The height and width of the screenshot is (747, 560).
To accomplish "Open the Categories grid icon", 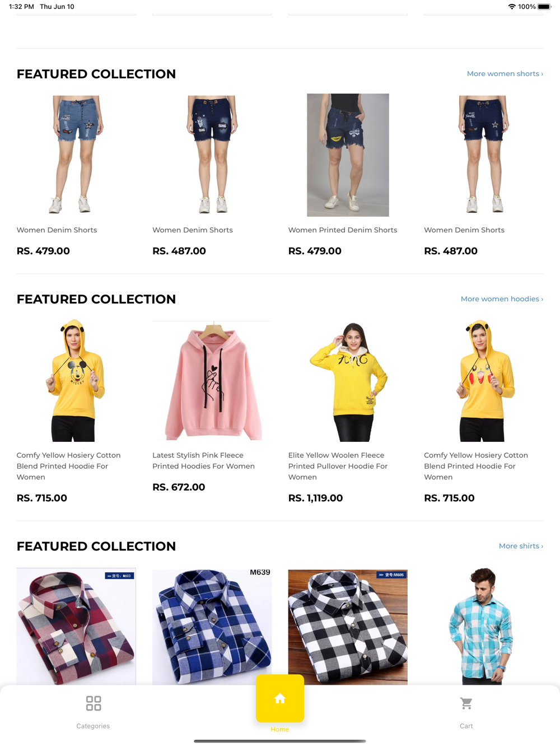I will [94, 703].
